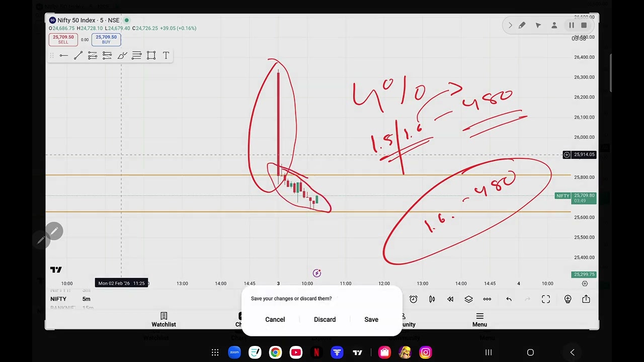Cancel the save changes dialog
644x362 pixels.
tap(275, 320)
